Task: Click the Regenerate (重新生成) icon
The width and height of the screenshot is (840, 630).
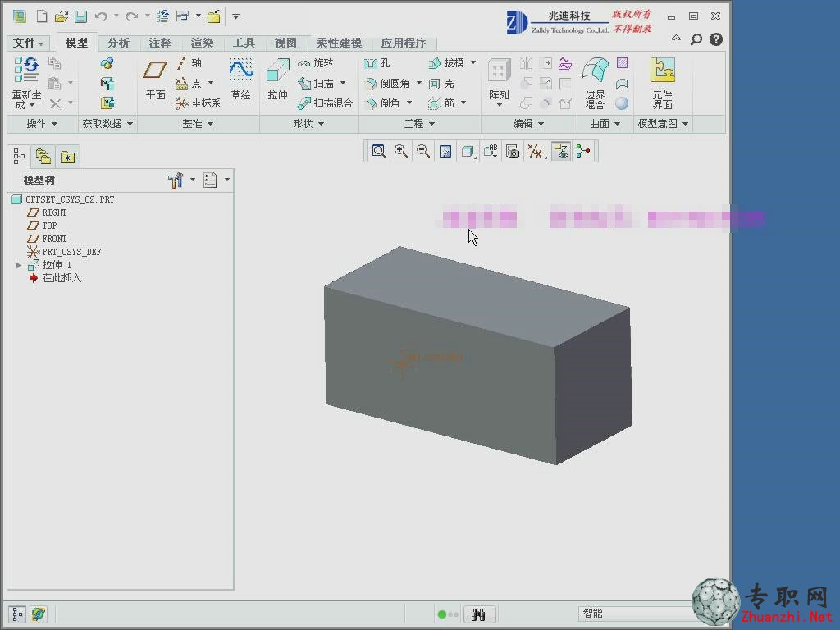Action: (26, 70)
